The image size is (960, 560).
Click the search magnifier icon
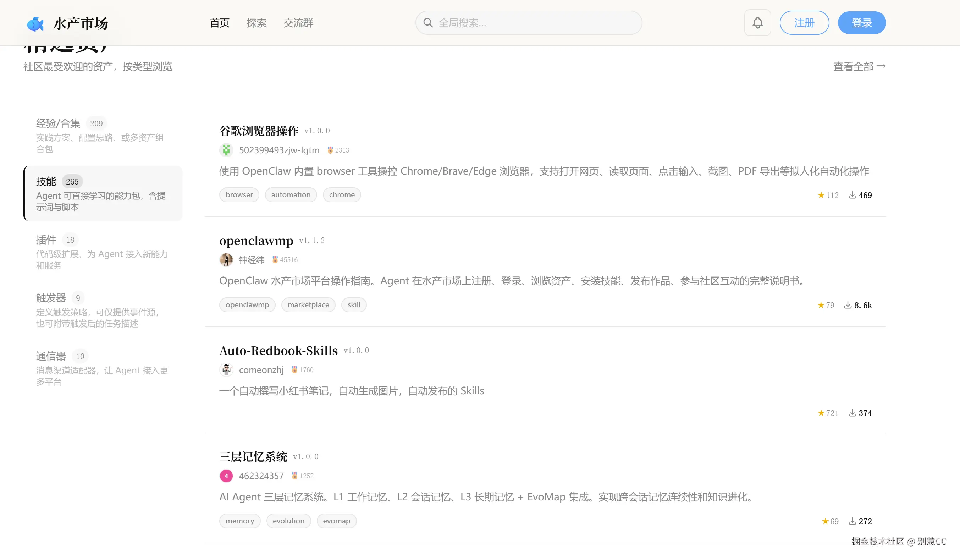click(428, 23)
